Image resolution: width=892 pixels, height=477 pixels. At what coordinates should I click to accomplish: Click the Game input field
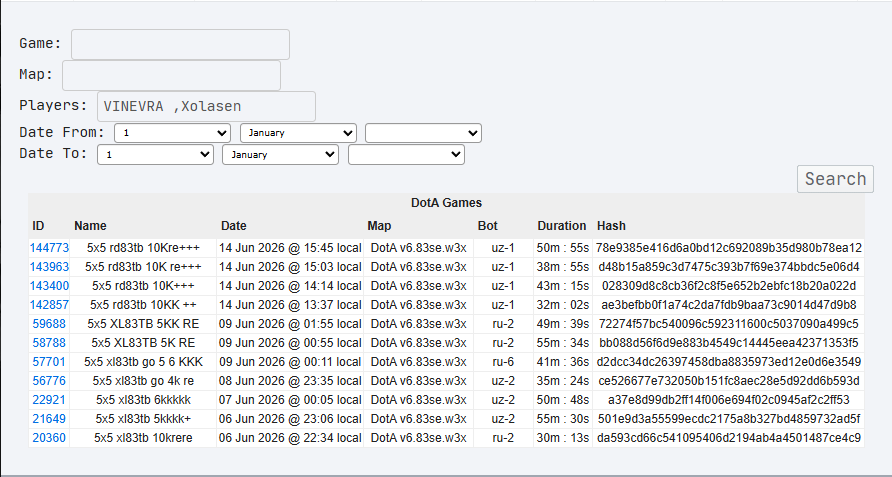[180, 44]
